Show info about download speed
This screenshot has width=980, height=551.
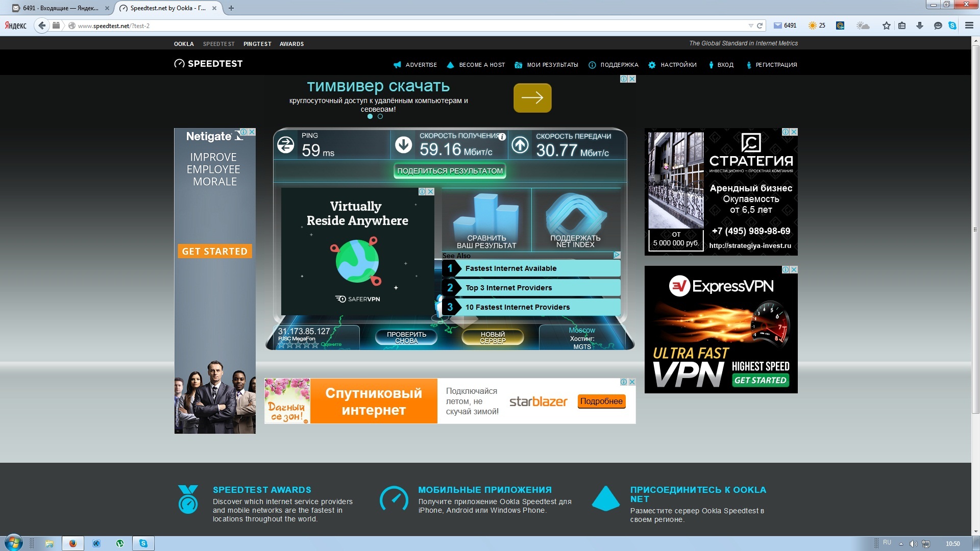click(x=502, y=137)
